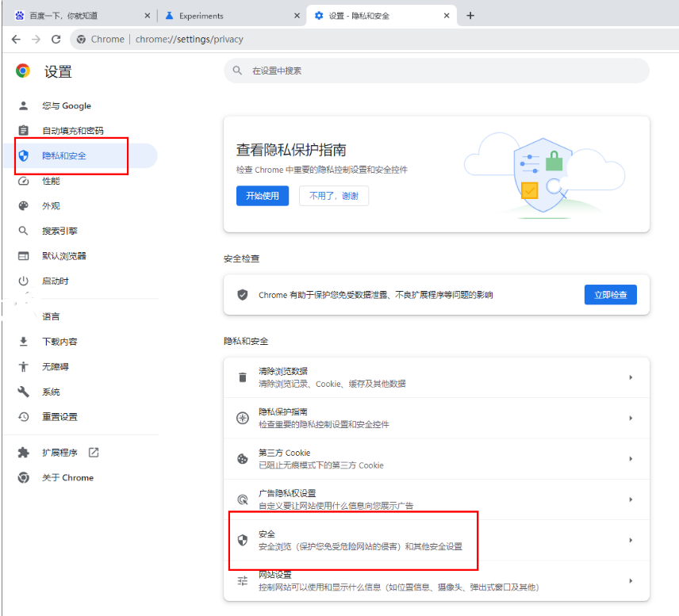Click the 开始使用 button
Screen dimensions: 679x616
(x=263, y=196)
